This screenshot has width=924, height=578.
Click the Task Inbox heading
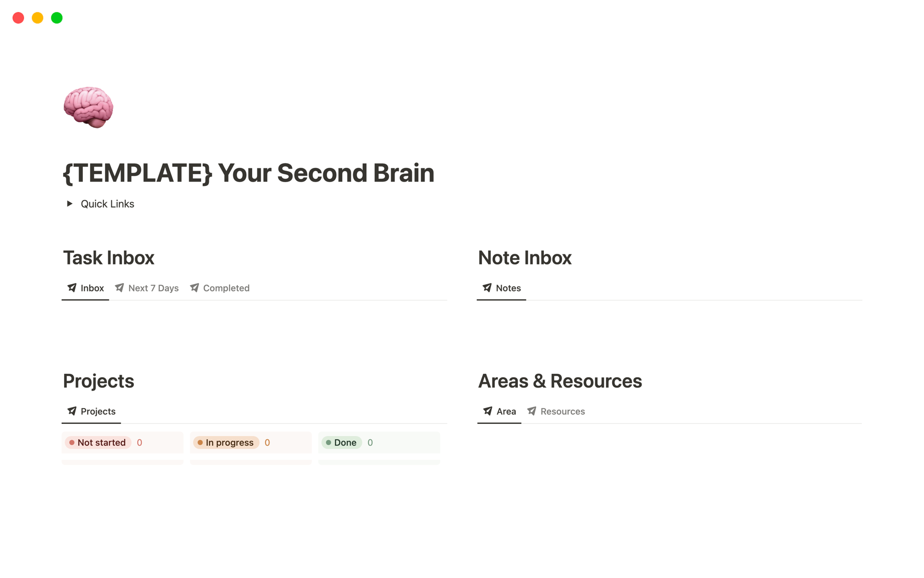pyautogui.click(x=109, y=258)
